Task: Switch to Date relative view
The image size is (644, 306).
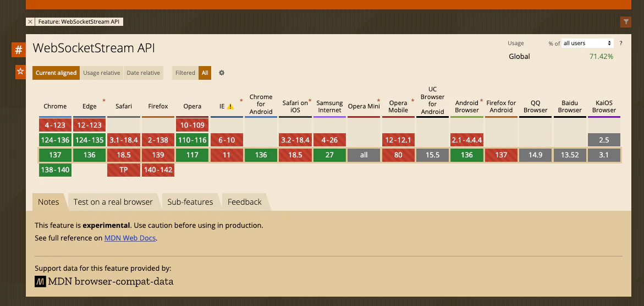Action: (x=144, y=73)
